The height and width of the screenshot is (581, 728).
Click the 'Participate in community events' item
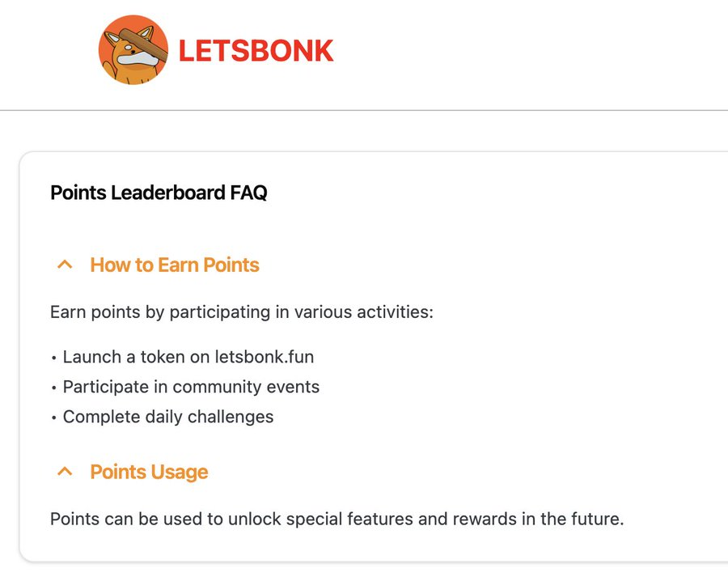click(191, 387)
